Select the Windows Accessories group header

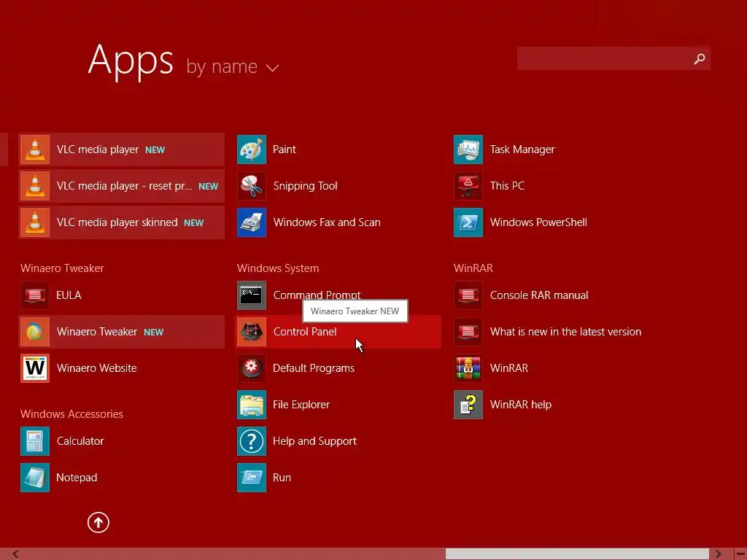coord(71,414)
